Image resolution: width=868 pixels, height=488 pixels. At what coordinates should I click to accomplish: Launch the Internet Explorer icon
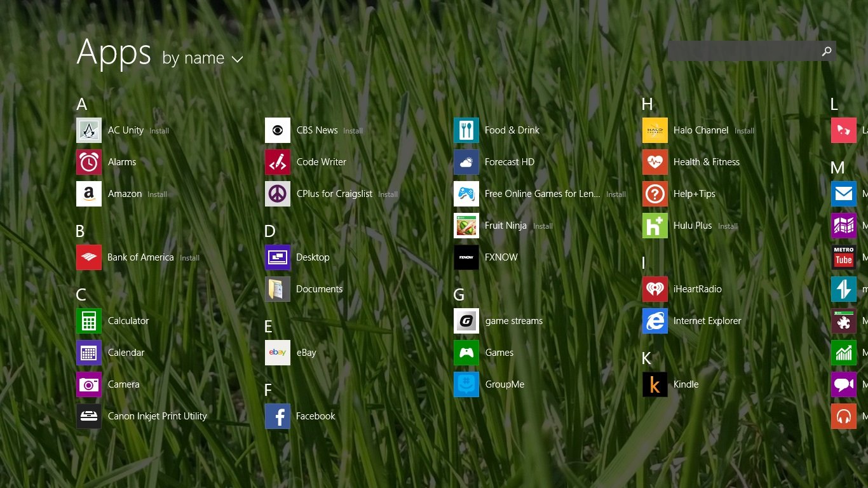point(655,321)
